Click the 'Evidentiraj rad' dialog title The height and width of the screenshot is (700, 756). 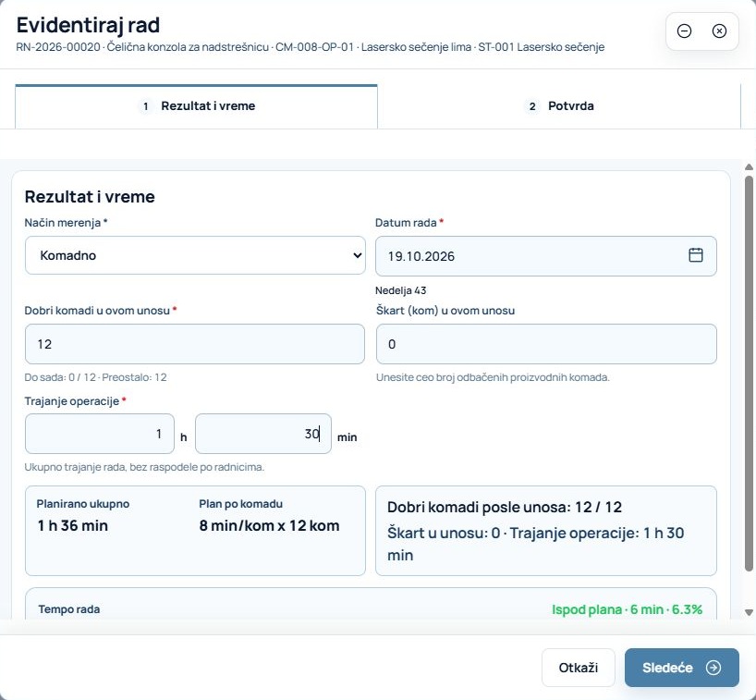coord(88,25)
